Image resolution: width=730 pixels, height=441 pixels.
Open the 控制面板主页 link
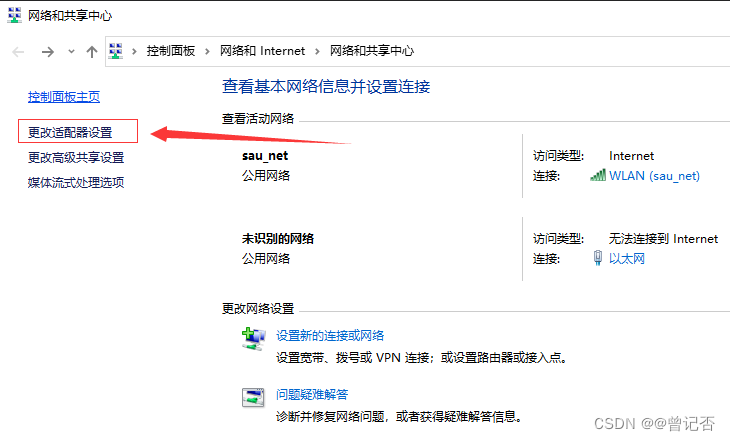point(64,97)
